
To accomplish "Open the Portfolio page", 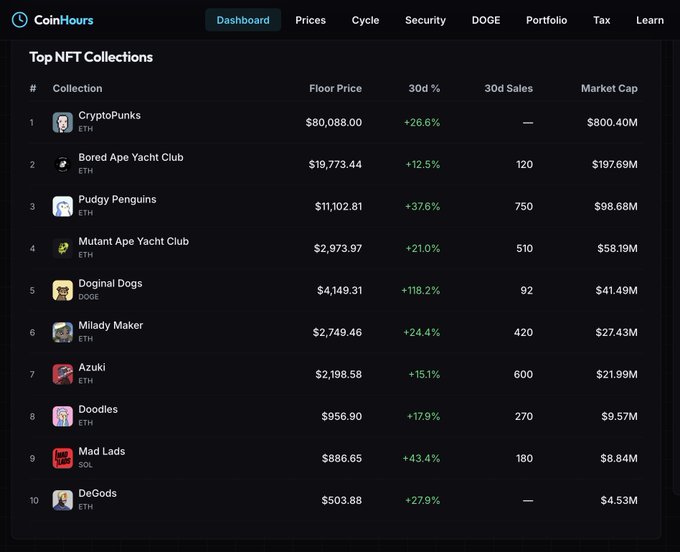I will [x=546, y=20].
